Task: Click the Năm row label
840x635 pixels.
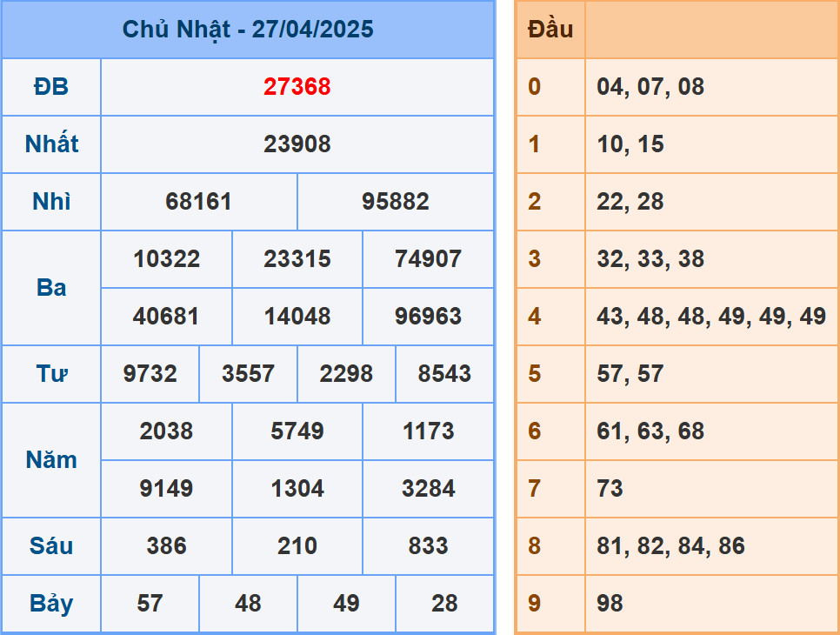Action: [51, 459]
